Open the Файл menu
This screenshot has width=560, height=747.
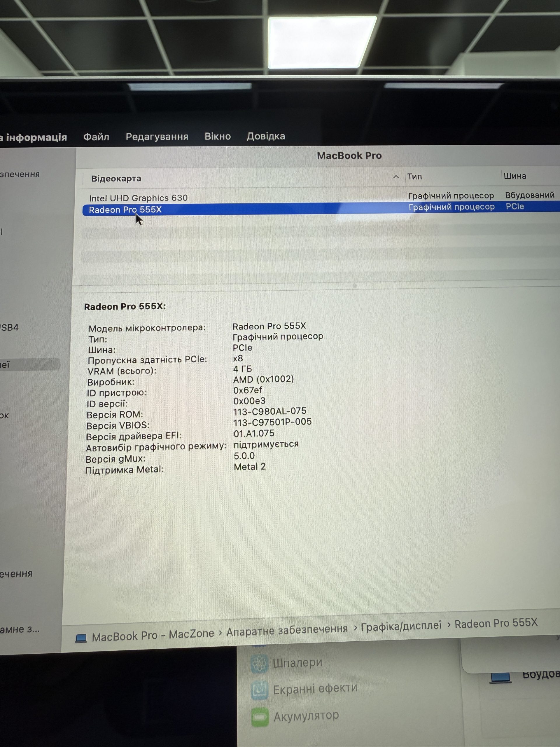click(96, 137)
